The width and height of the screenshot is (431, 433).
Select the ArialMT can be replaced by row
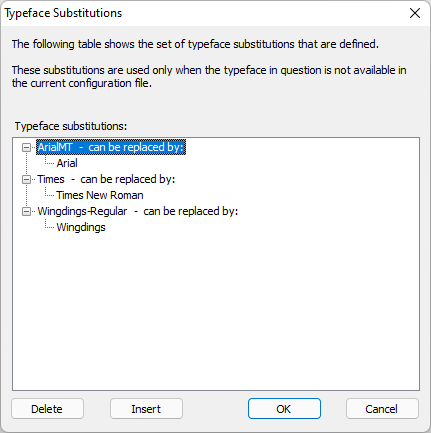(x=111, y=147)
